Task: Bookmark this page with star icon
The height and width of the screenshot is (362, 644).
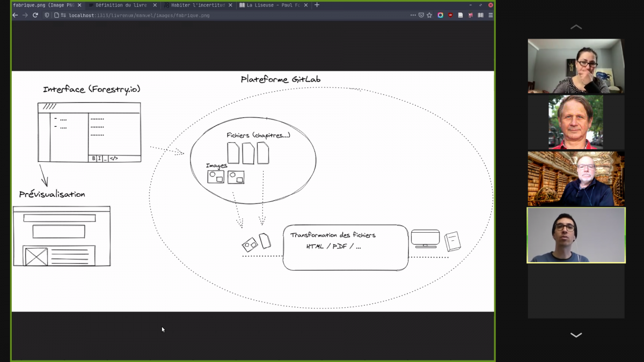Action: [429, 16]
